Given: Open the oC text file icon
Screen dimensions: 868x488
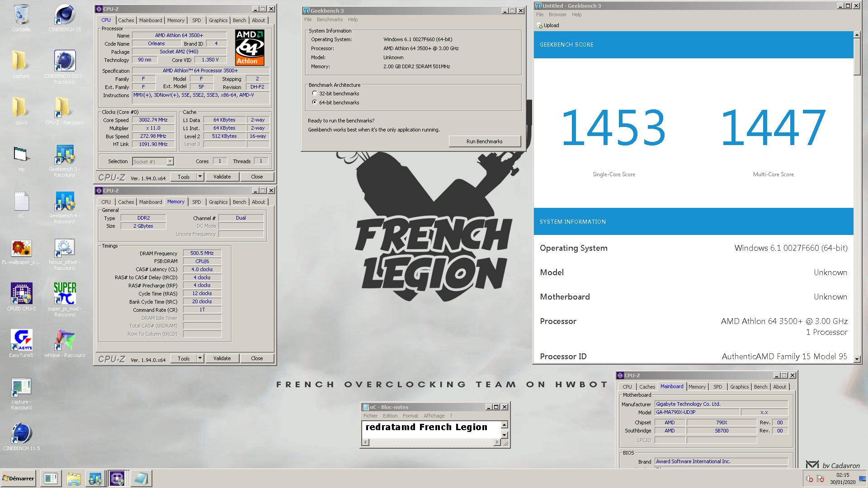Looking at the screenshot, I should click(21, 201).
